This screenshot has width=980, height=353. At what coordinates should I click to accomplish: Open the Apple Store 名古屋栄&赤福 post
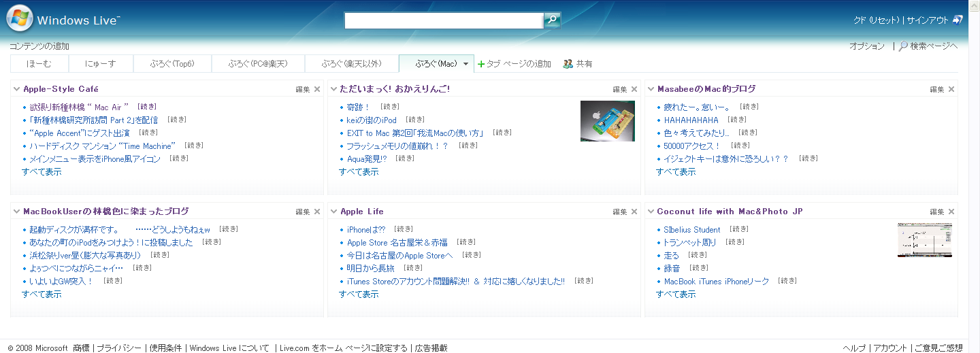397,243
